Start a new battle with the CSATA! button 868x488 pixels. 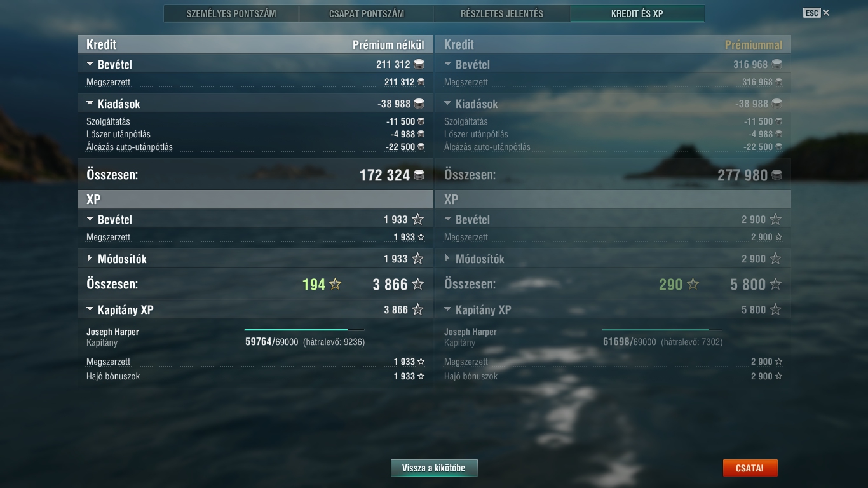pos(750,468)
